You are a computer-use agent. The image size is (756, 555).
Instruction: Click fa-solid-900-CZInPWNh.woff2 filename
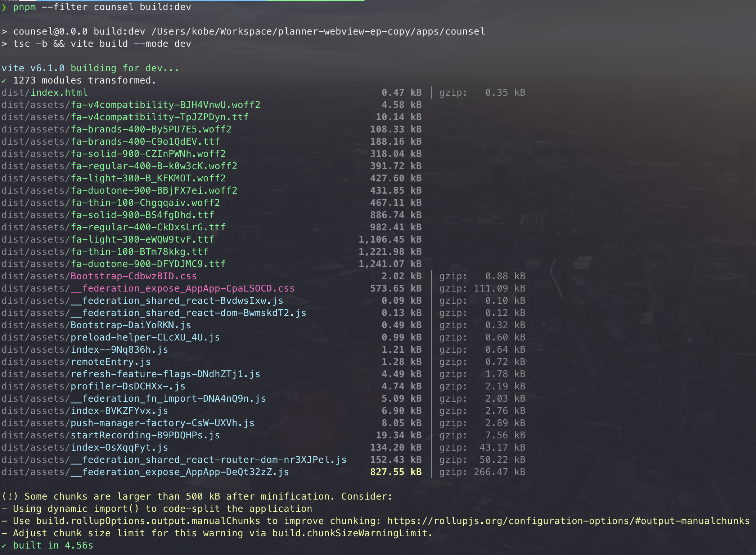[148, 154]
